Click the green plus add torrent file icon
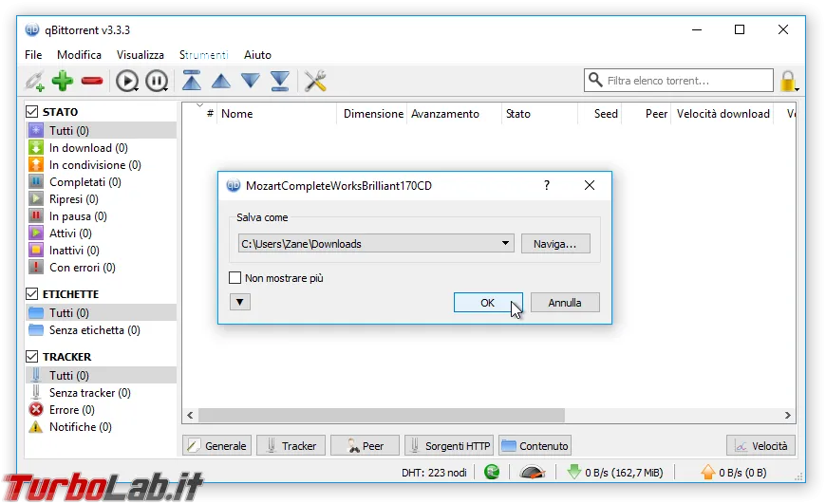This screenshot has height=504, width=826. click(x=63, y=81)
